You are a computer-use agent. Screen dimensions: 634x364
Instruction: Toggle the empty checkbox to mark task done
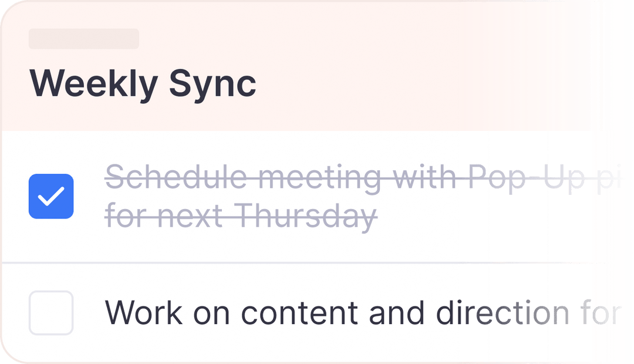coord(51,313)
